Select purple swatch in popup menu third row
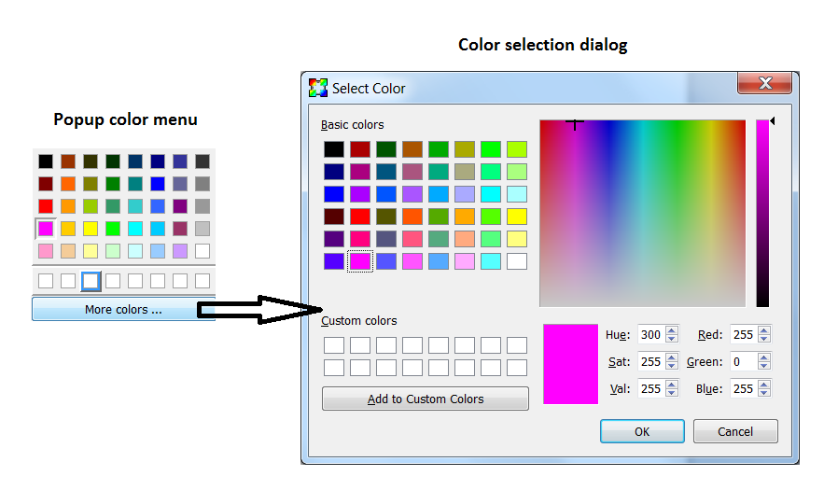 pos(180,206)
